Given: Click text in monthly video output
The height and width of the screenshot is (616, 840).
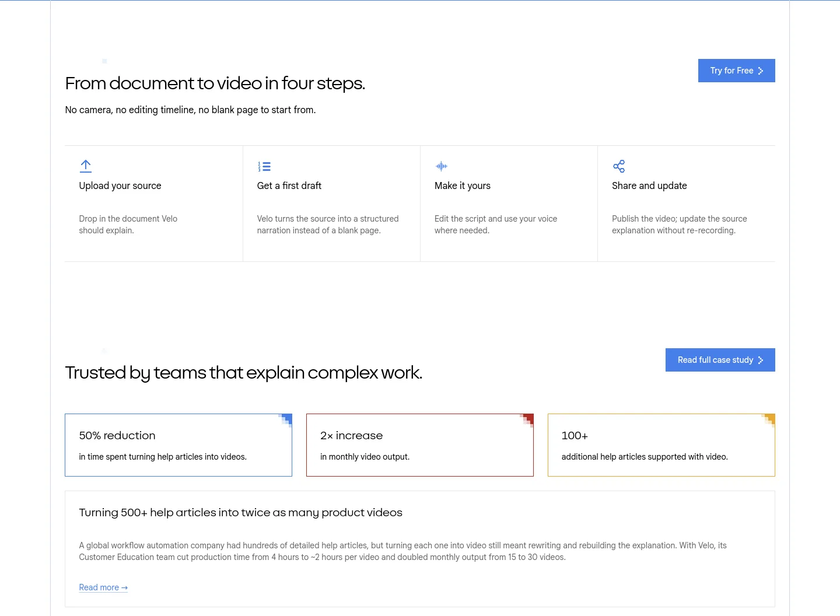Looking at the screenshot, I should click(x=365, y=457).
